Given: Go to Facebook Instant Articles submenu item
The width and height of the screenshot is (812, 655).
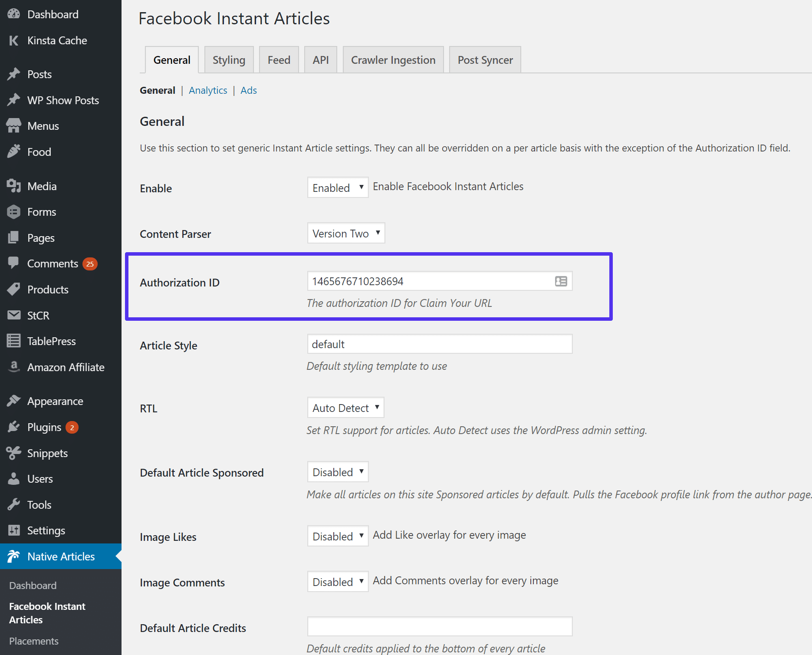Looking at the screenshot, I should point(47,612).
